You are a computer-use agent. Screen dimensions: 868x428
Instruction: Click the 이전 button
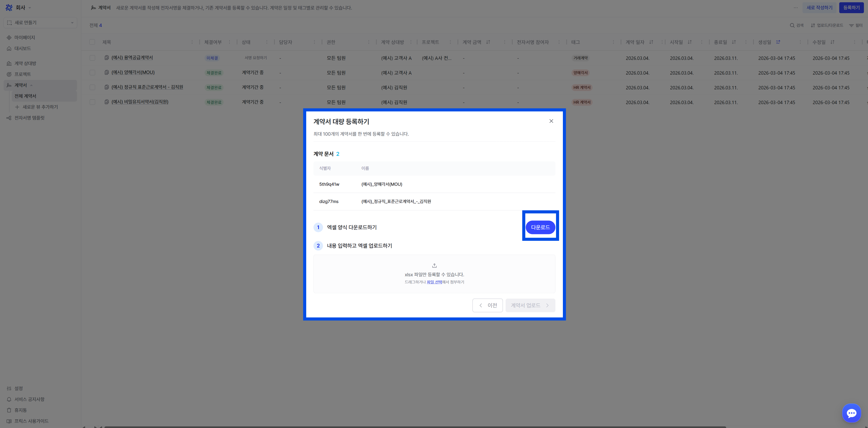click(x=487, y=305)
